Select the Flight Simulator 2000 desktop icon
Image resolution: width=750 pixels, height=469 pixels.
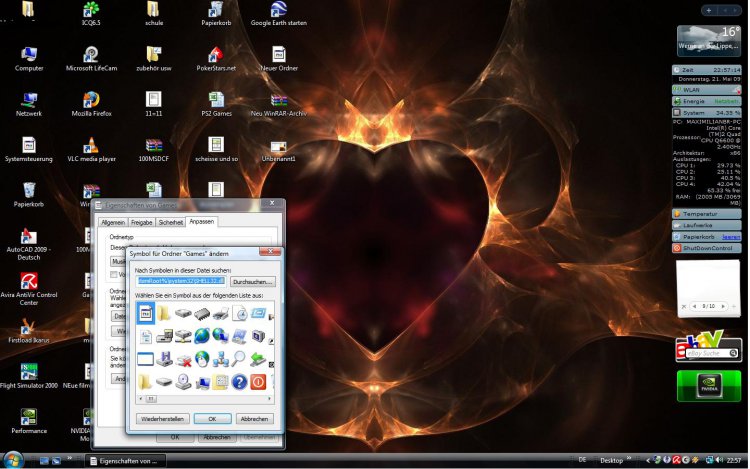point(29,376)
